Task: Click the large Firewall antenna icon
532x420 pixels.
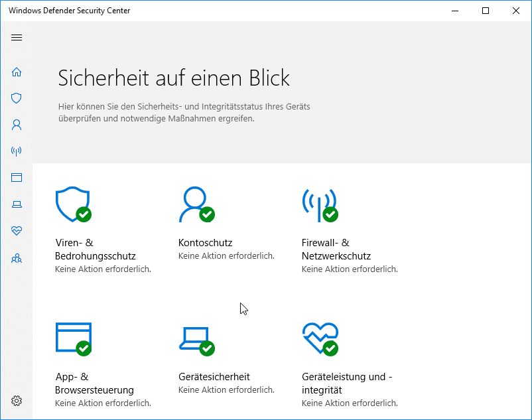Action: pos(320,204)
